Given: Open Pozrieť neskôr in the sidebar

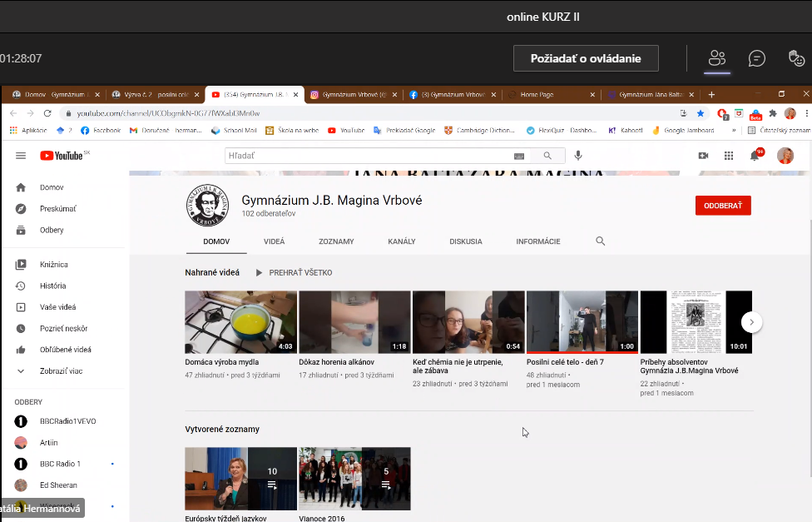Looking at the screenshot, I should pos(63,328).
